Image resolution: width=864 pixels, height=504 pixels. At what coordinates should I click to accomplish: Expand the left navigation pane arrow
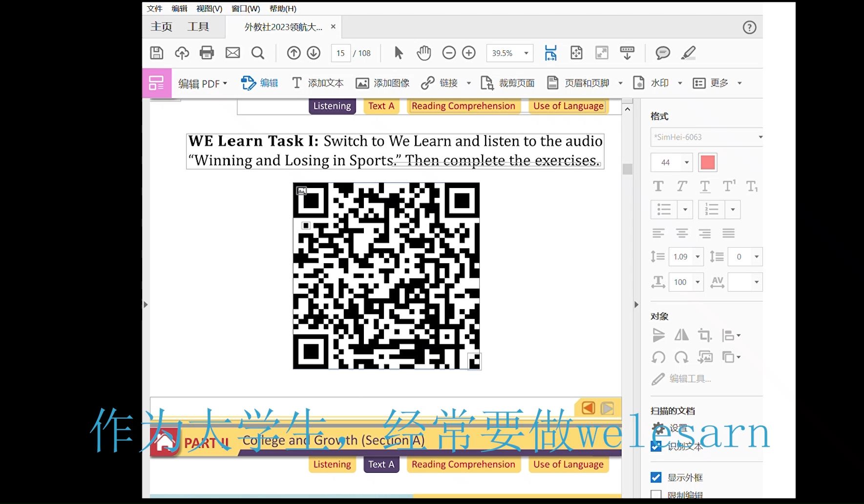pos(146,304)
